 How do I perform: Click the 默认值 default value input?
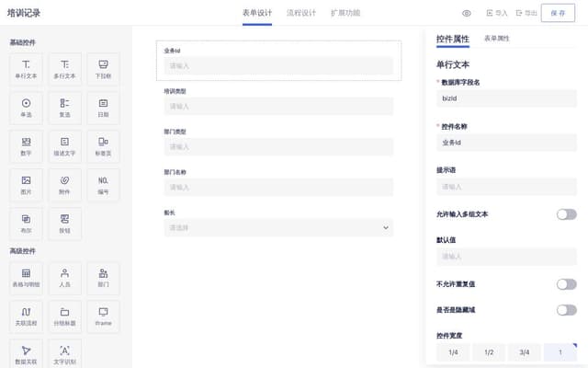click(506, 257)
